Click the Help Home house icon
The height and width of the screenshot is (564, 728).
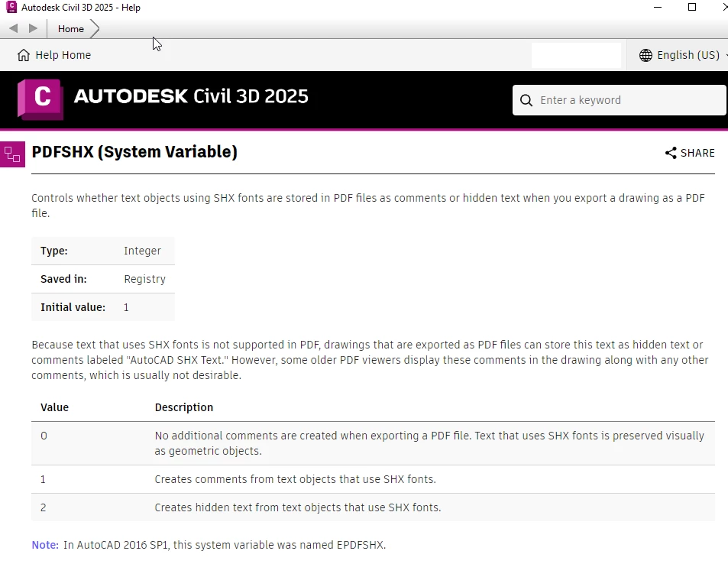point(24,55)
